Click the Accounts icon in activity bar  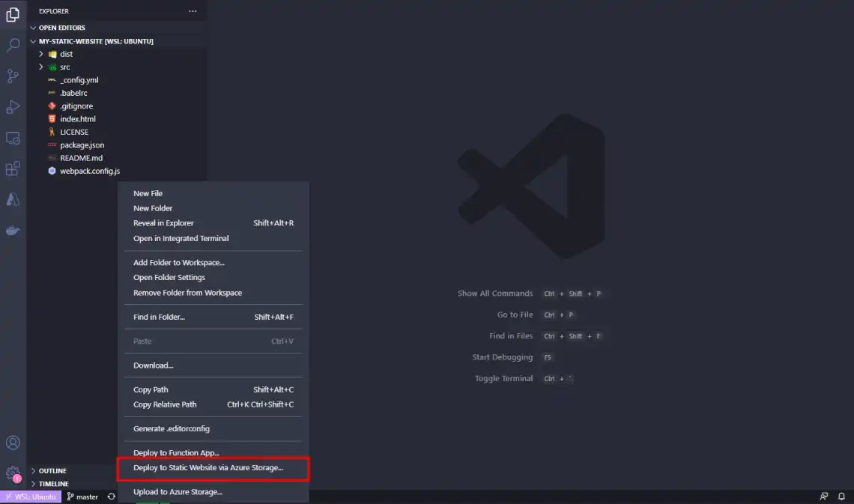click(13, 443)
